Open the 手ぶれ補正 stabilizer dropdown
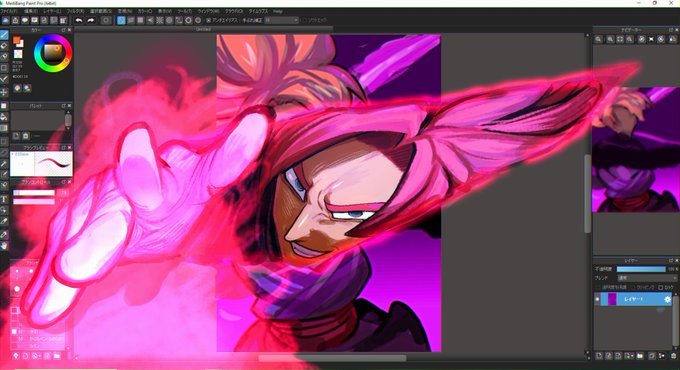 coord(282,20)
